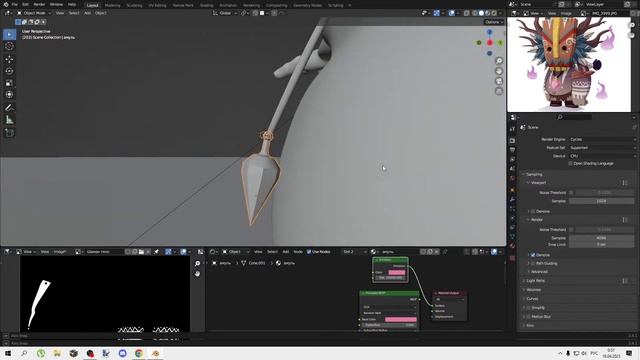Toggle Use Nodes in shader editor
This screenshot has height=360, width=640.
[x=309, y=252]
